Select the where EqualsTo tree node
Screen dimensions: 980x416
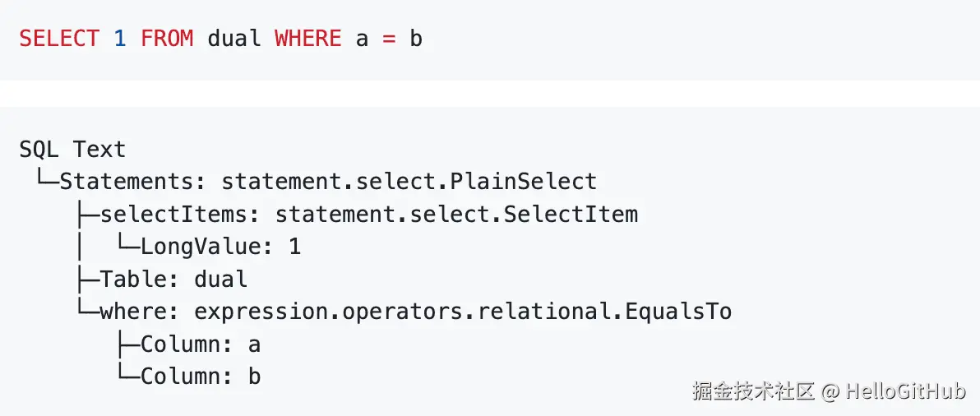(415, 312)
